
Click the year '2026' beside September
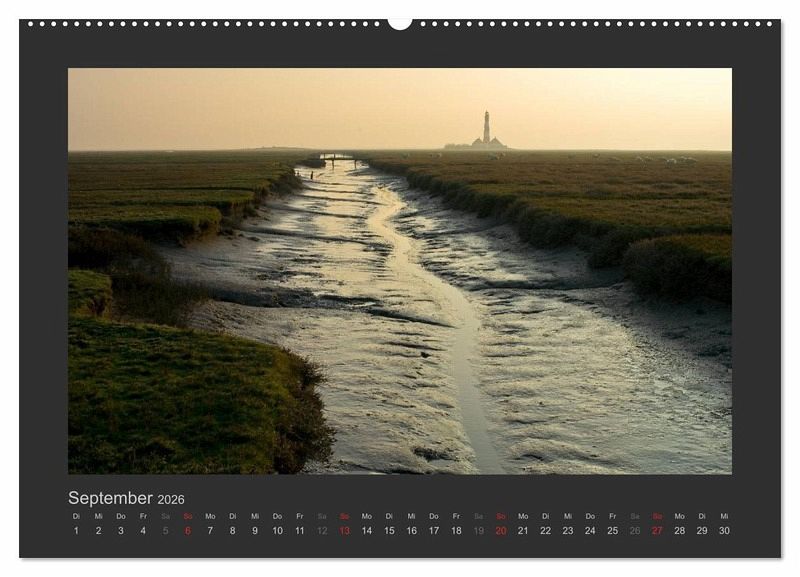point(171,499)
